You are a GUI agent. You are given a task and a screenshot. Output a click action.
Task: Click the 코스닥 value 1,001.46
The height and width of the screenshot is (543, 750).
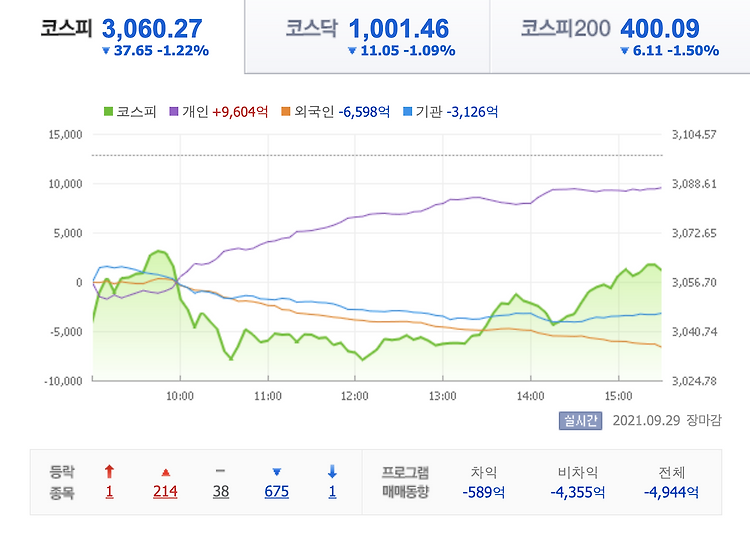pyautogui.click(x=399, y=29)
